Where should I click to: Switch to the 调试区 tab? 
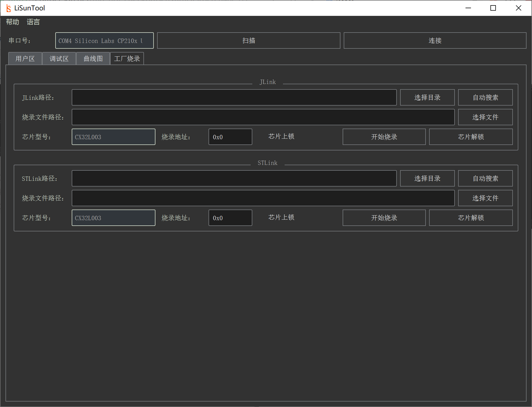pyautogui.click(x=59, y=59)
